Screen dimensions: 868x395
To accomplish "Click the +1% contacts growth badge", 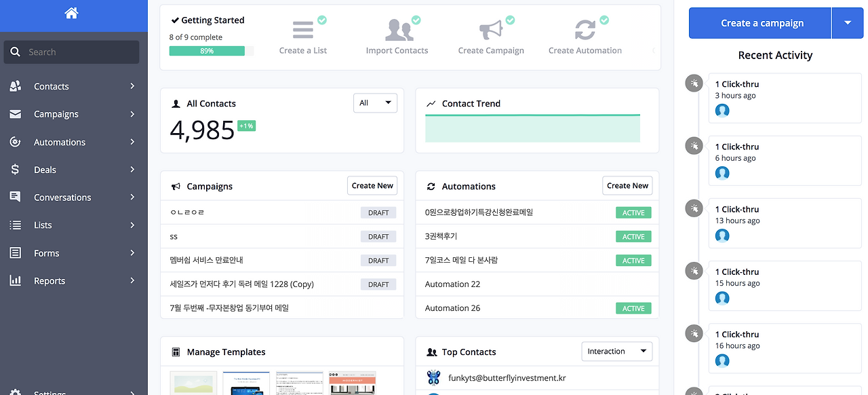I will (247, 126).
